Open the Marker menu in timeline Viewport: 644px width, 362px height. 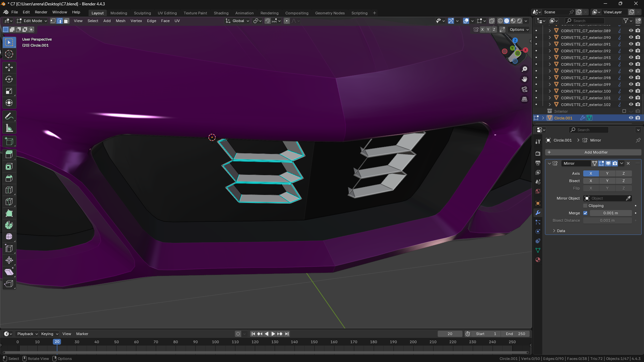coord(82,334)
